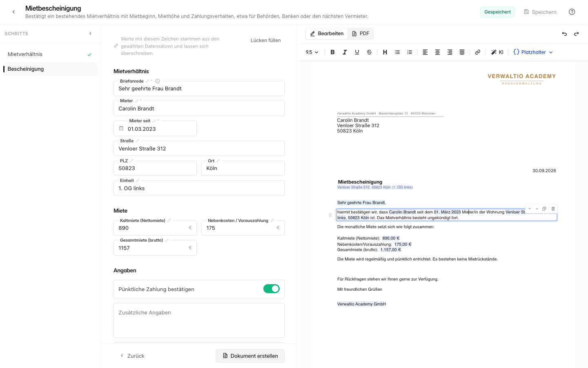Open the help icon in the header
Screen dimensions: 588x368
572,12
